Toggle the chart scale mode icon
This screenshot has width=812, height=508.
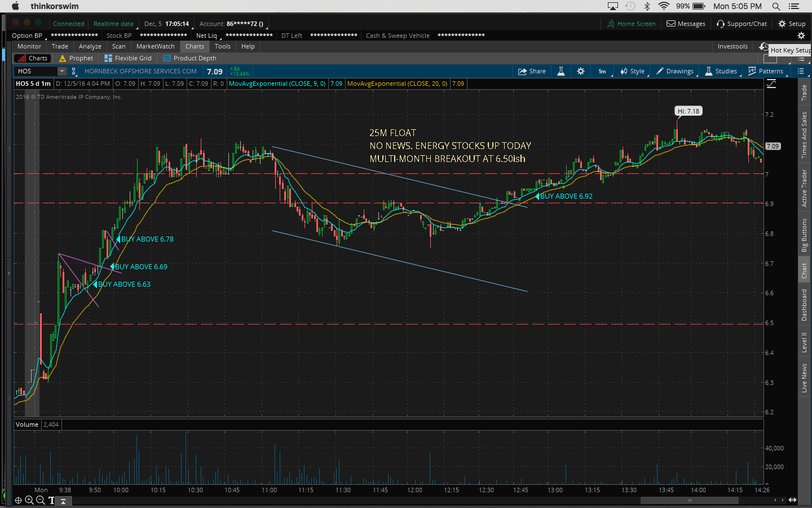[771, 84]
